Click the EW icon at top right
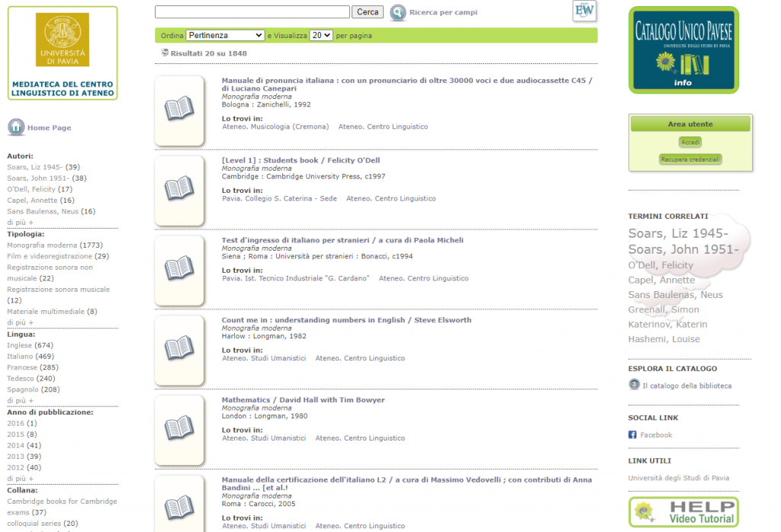Screen dimensions: 781x532 pyautogui.click(x=584, y=11)
